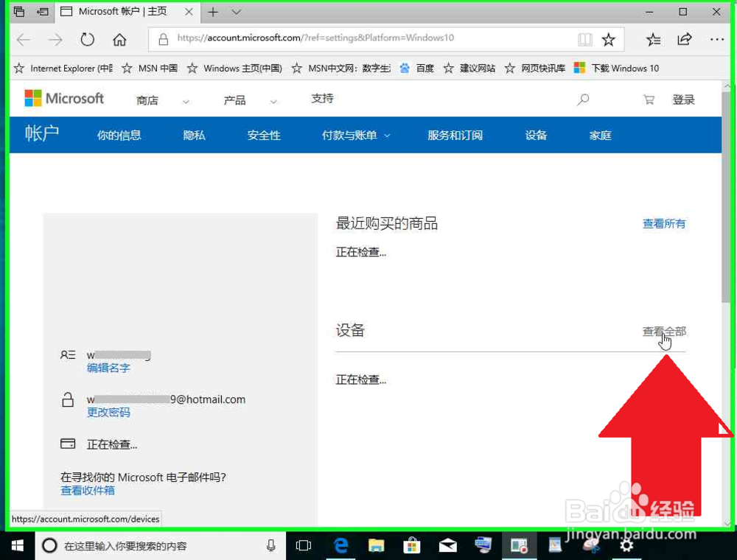Click the browser forward arrow

55,40
